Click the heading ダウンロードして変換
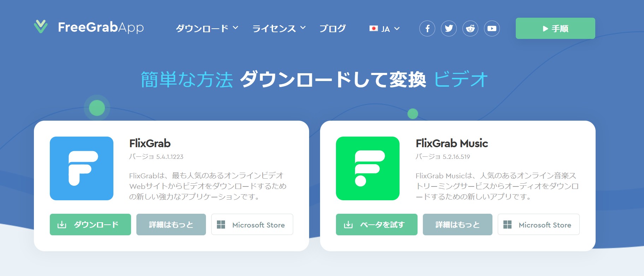 click(x=333, y=79)
